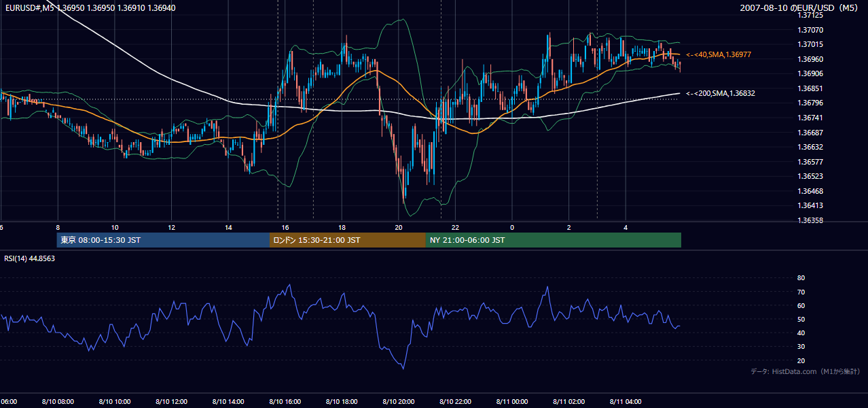Screen dimensions: 868x408
Task: Click hour label 22 under price chart
Action: coord(455,227)
